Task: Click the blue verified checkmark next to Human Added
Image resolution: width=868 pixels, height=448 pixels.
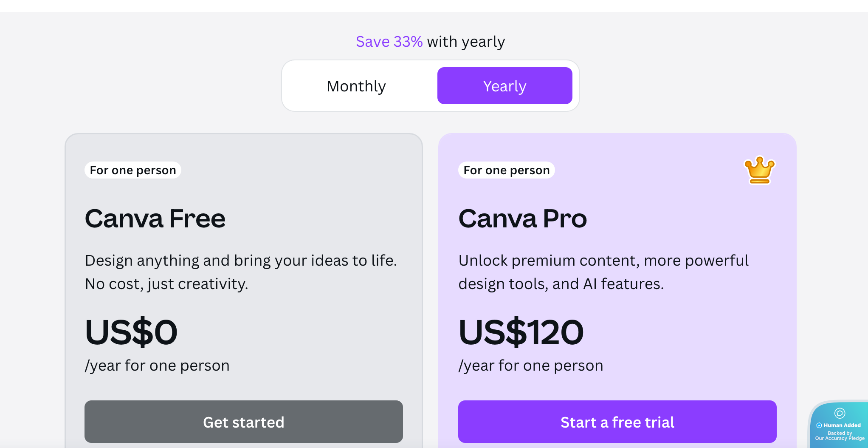Action: point(818,425)
